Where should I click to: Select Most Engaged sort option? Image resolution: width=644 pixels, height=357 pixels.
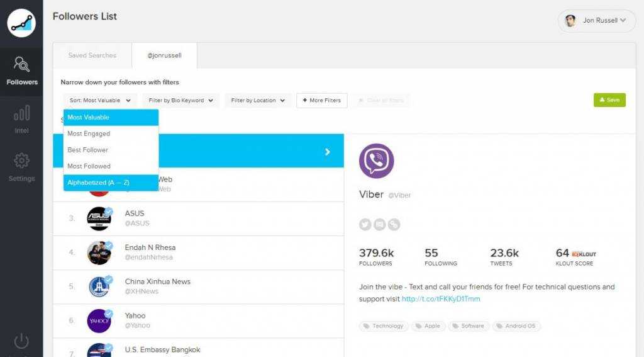[x=89, y=133]
